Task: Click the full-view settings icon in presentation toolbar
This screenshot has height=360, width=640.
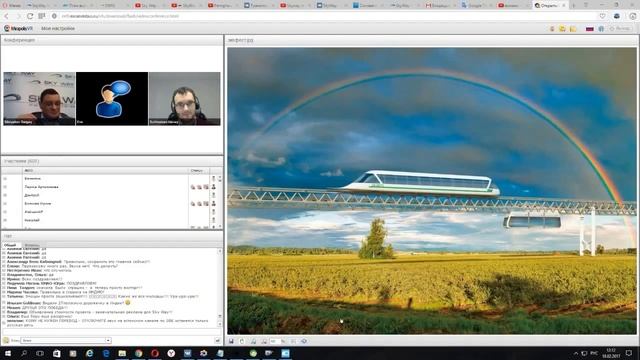Action: click(304, 341)
